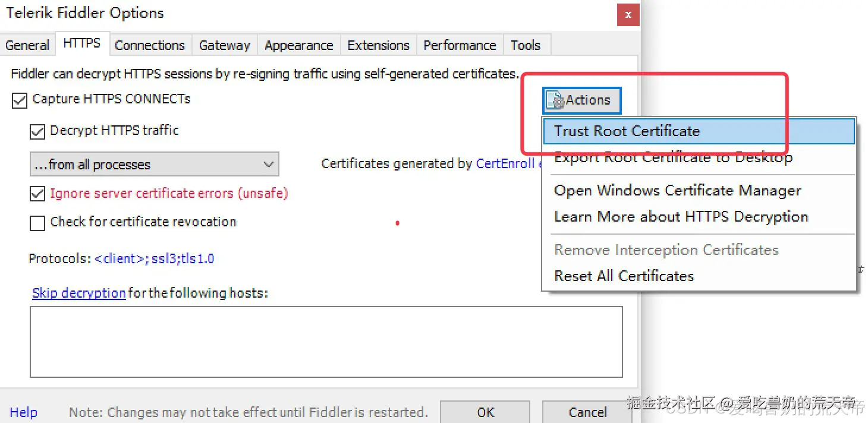868x423 pixels.
Task: Open the Performance tab
Action: pos(460,45)
